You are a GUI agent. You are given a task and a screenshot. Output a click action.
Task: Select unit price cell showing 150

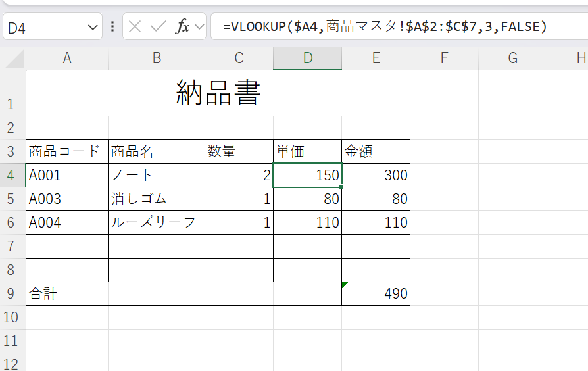click(308, 175)
